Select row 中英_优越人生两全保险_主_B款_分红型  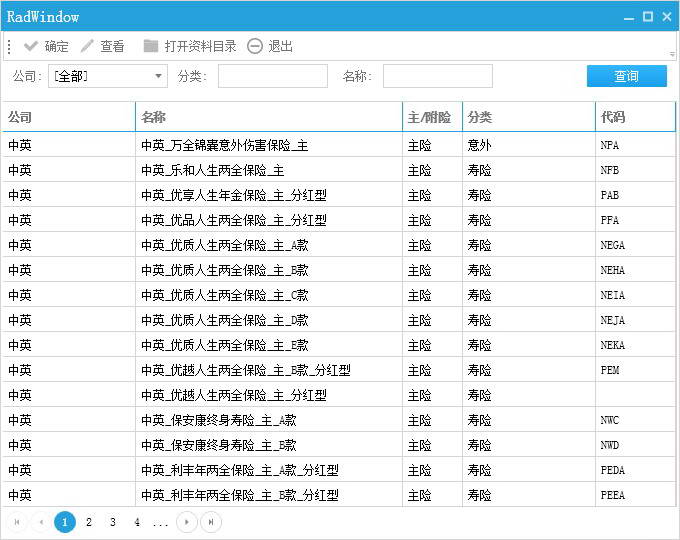point(339,370)
